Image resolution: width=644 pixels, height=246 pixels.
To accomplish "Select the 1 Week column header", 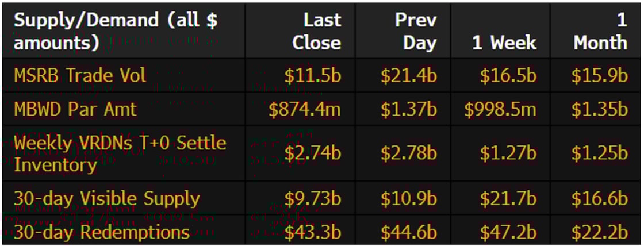I will point(504,43).
